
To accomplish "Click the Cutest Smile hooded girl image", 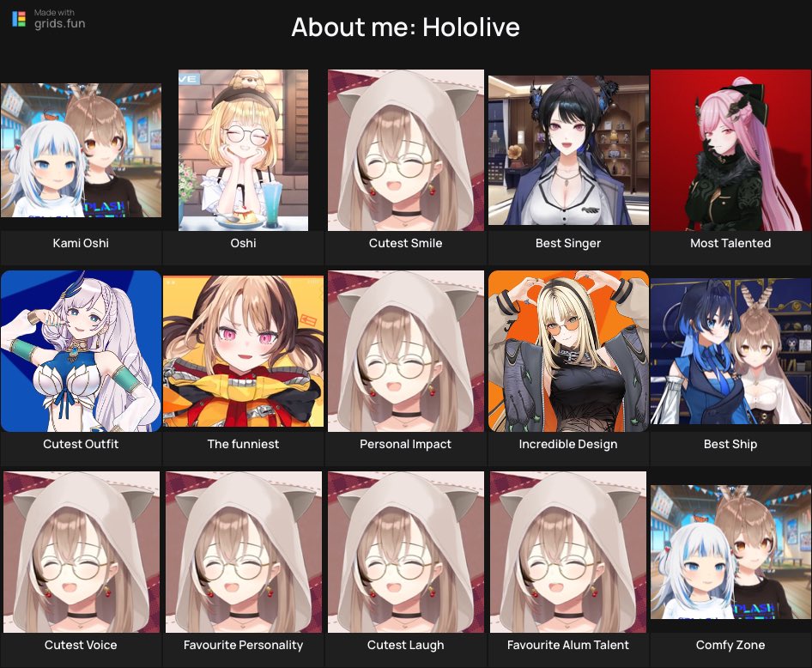I will click(x=405, y=150).
